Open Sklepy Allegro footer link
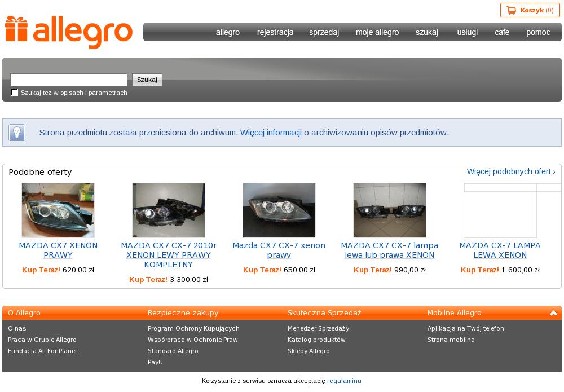This screenshot has height=392, width=564. 309,351
